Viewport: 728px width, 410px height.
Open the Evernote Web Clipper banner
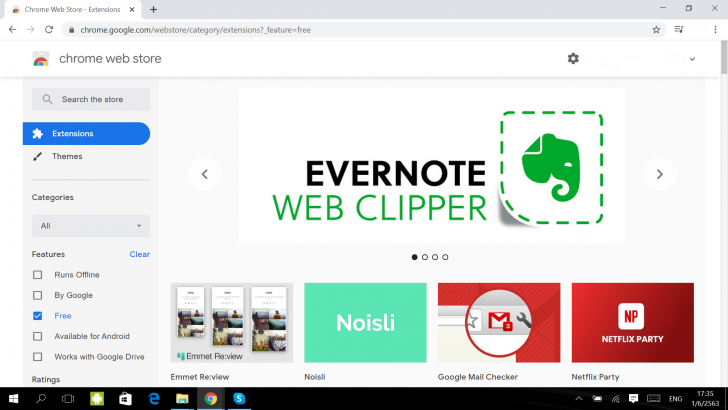432,165
